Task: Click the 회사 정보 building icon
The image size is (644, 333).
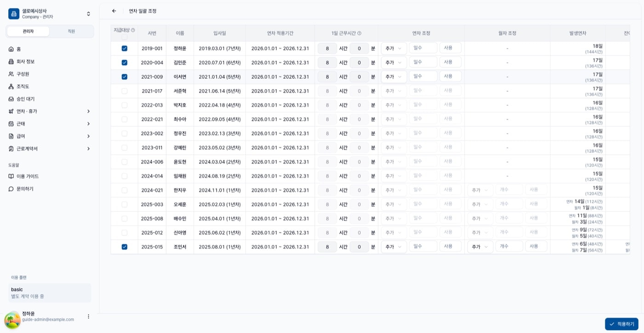Action: 11,61
